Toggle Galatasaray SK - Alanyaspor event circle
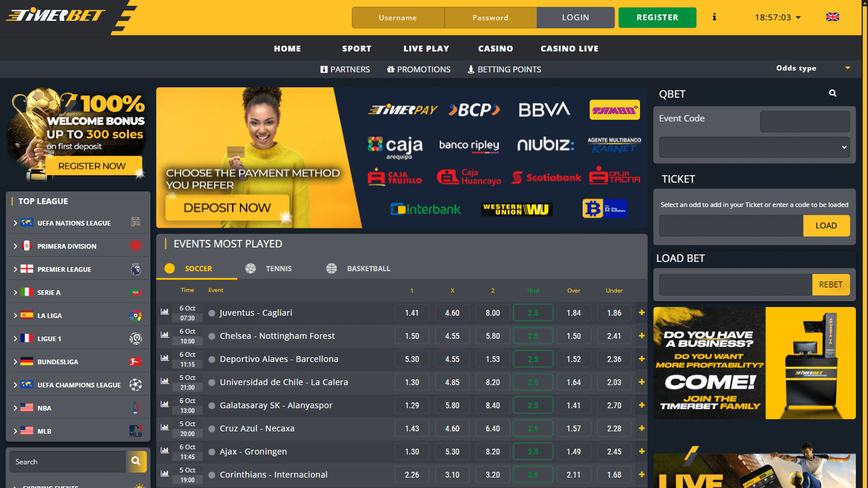 pos(212,405)
